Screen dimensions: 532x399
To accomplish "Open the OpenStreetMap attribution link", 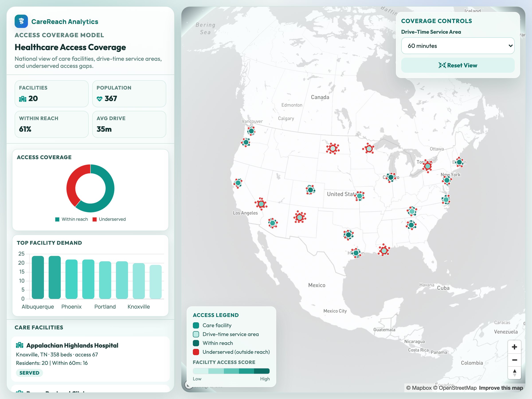I will pyautogui.click(x=455, y=388).
